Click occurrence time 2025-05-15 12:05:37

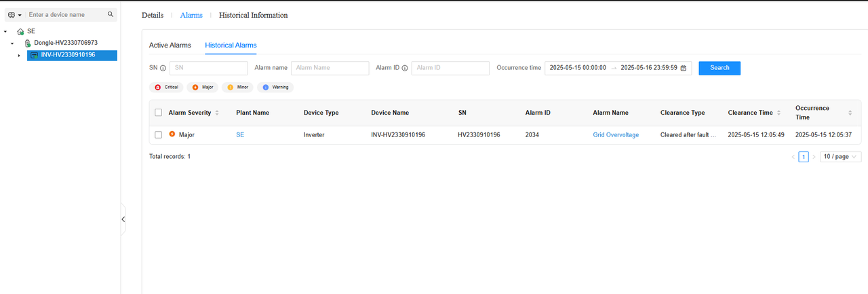coord(823,134)
